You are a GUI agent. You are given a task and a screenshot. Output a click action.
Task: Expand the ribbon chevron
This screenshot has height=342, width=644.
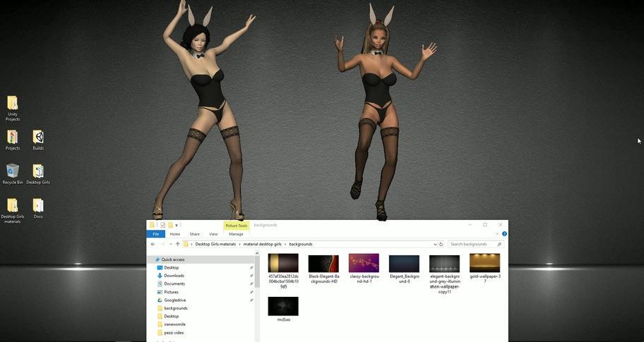497,233
